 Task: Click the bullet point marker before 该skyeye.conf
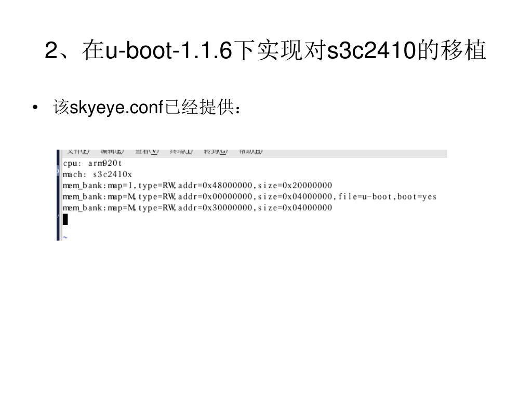pos(35,108)
